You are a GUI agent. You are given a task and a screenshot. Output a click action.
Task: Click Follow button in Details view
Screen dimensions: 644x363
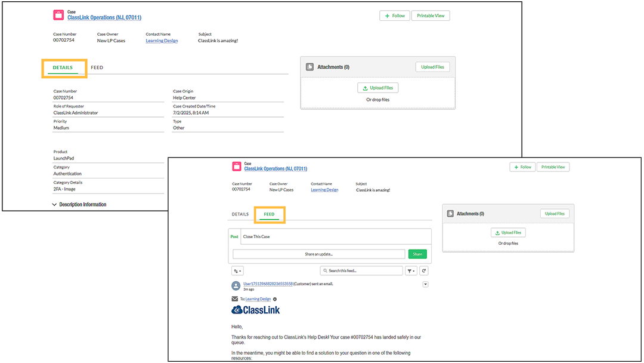pos(395,16)
